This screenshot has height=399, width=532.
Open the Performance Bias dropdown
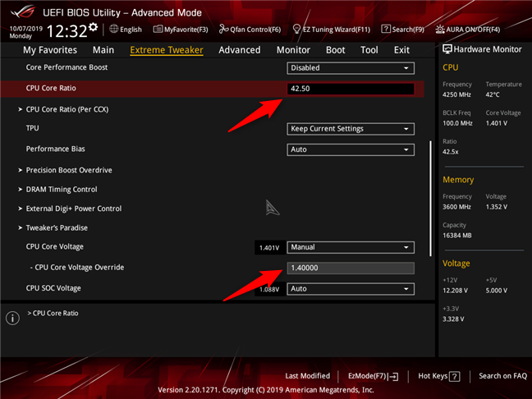point(351,149)
